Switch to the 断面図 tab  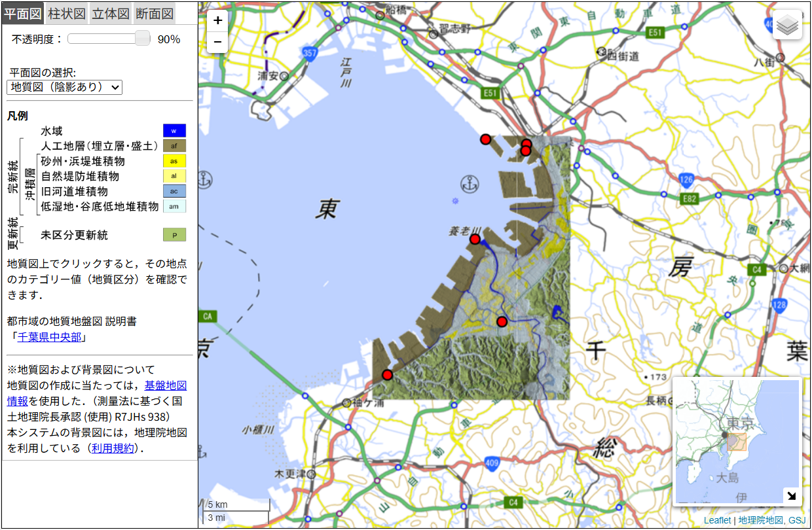click(155, 13)
